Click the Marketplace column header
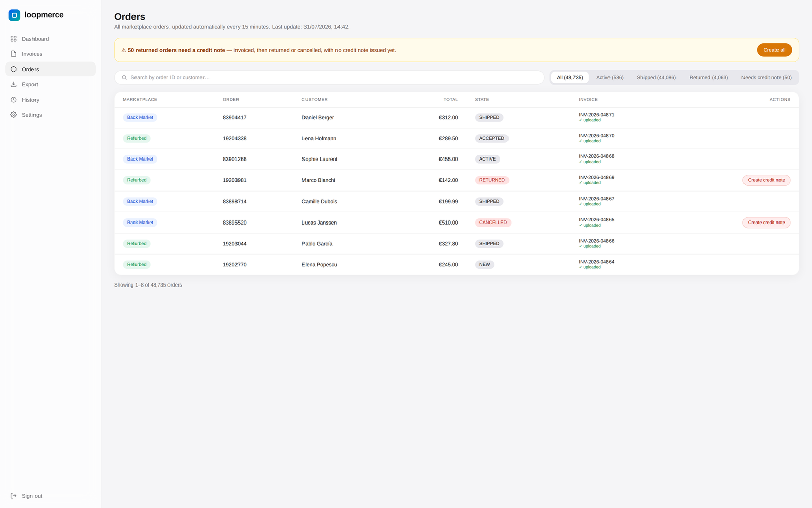 pos(140,100)
